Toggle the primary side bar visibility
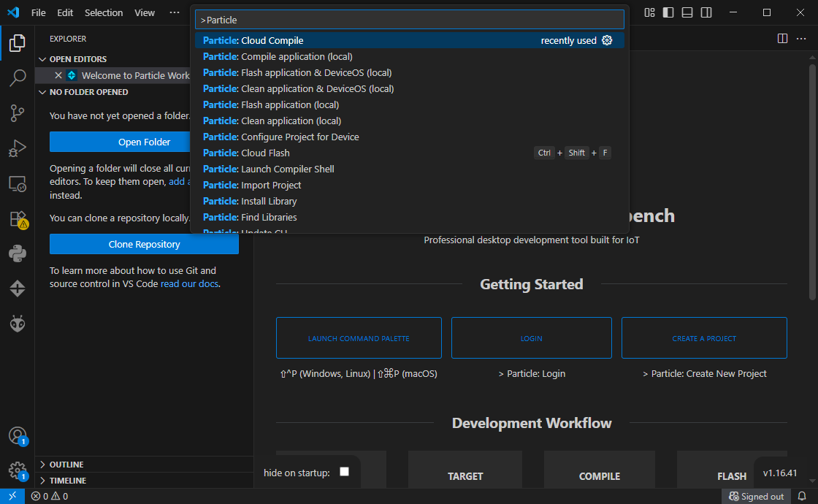This screenshot has height=504, width=818. [x=668, y=12]
